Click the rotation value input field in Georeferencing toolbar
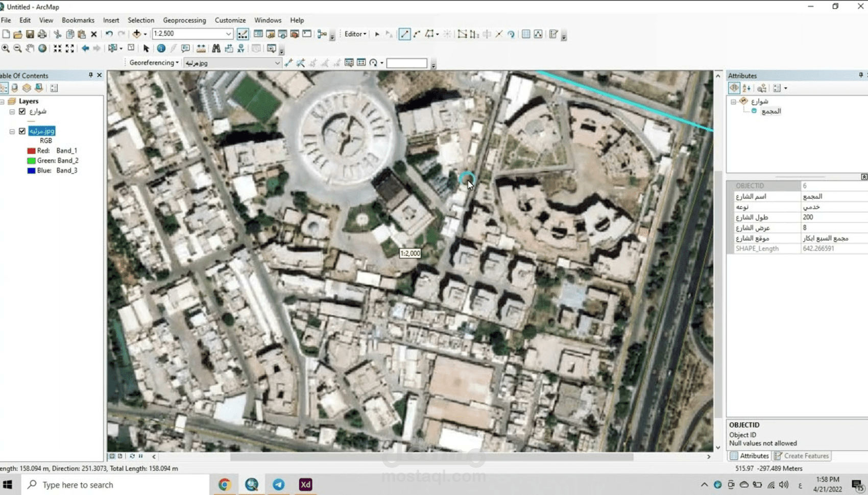868x495 pixels. click(406, 63)
